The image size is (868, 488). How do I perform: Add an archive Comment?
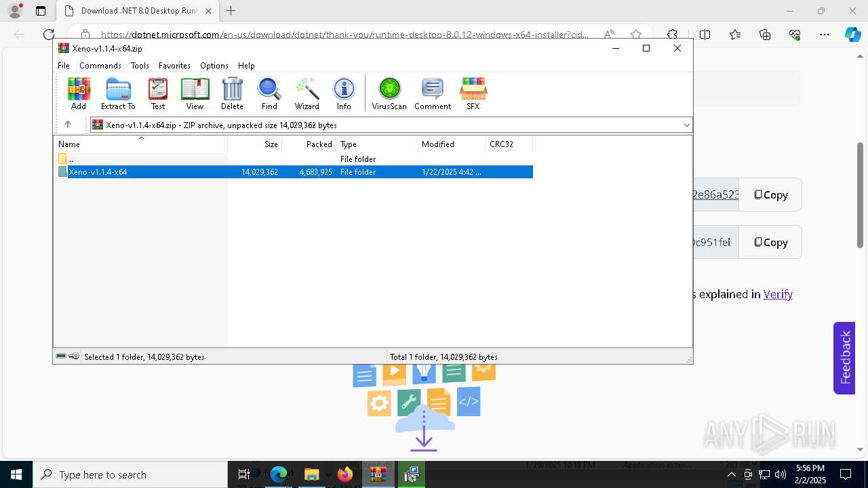click(433, 94)
